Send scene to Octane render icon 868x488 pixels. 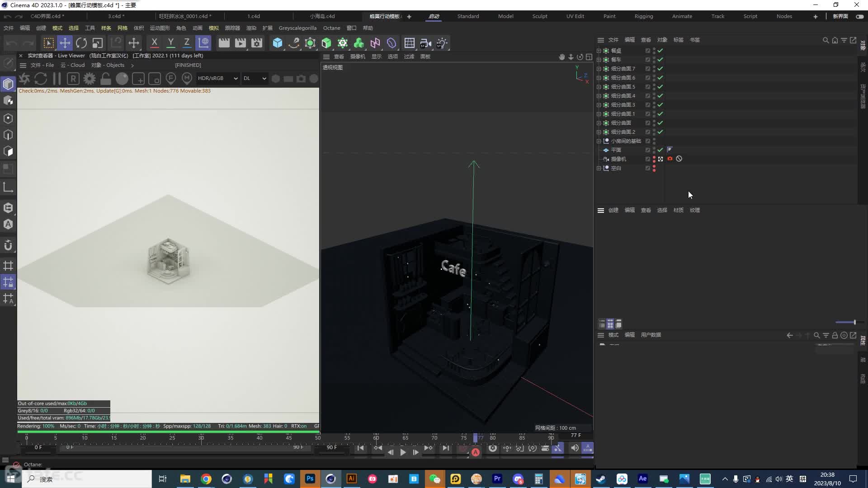(24, 79)
